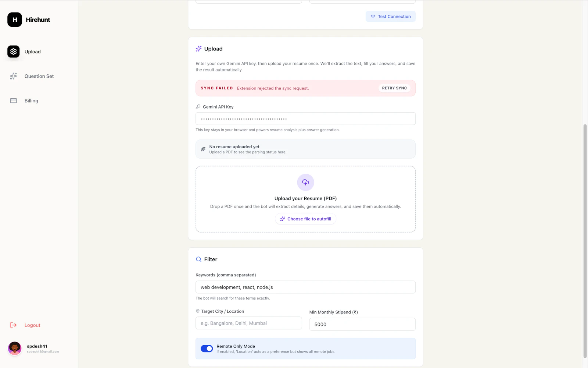
Task: Click the 'spdesh41@gmail.com' email text
Action: [43, 351]
